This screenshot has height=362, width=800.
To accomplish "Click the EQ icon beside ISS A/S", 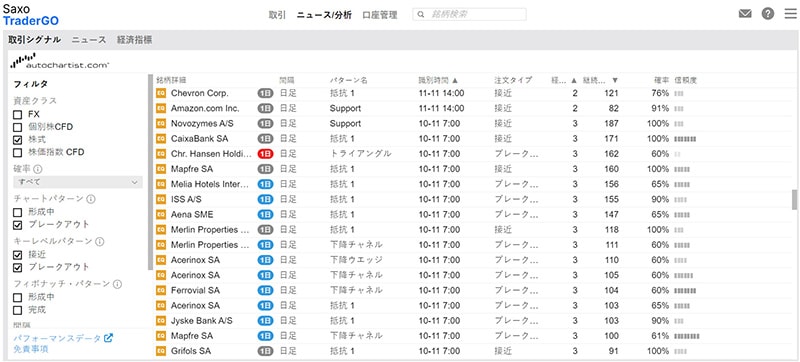I will 161,199.
